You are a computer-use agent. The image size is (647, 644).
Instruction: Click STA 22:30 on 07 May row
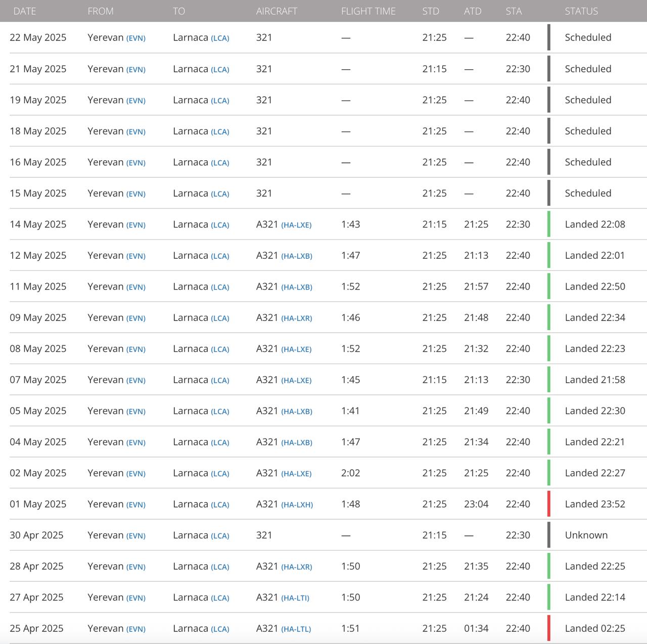[x=518, y=380]
